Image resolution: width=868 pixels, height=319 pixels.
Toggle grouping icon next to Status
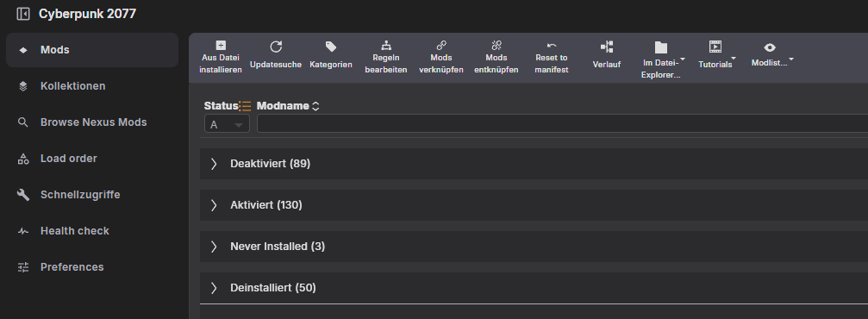pos(245,106)
